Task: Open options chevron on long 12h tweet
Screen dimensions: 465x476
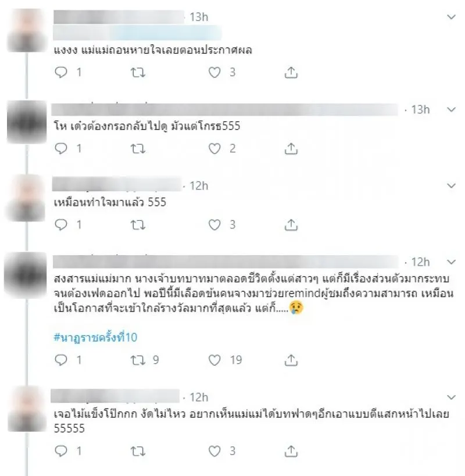Action: click(452, 262)
